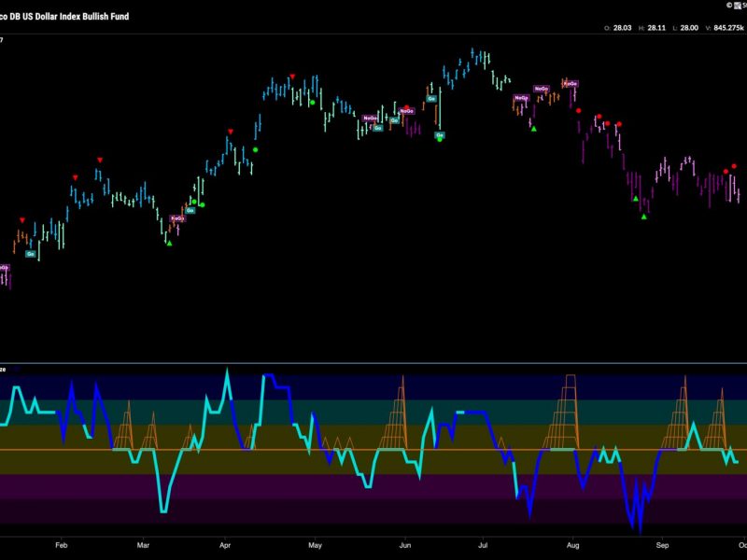Screen dimensions: 747x560
Task: Click the Apr label on the time axis
Action: [225, 545]
